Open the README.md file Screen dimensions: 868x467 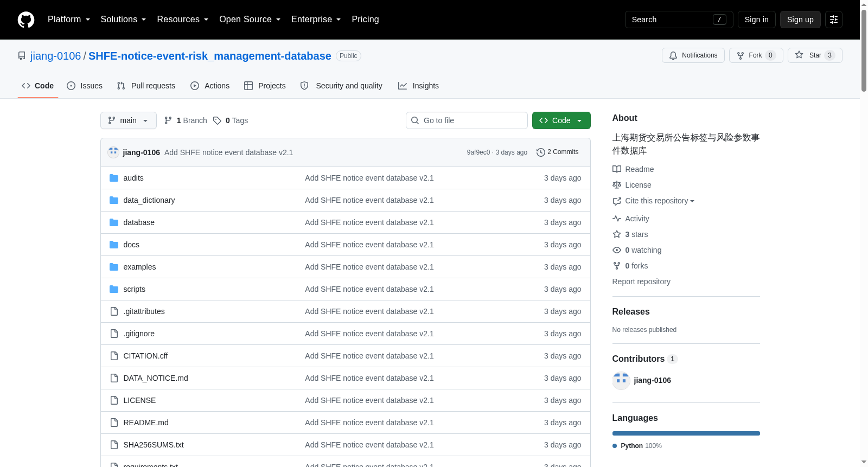tap(146, 423)
